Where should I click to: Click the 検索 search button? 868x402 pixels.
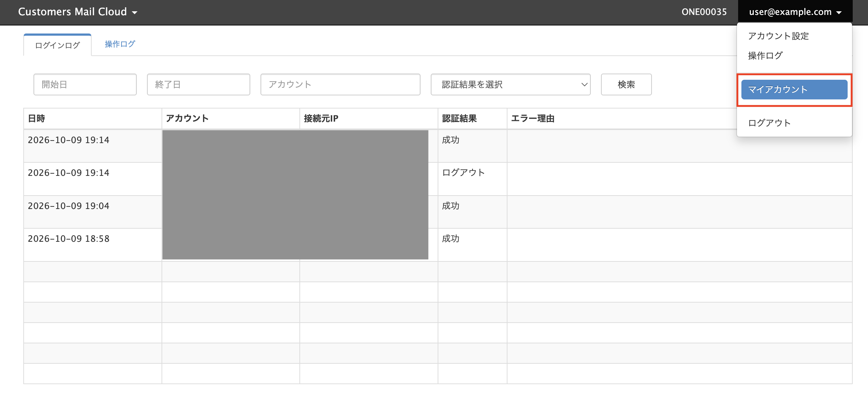(626, 84)
